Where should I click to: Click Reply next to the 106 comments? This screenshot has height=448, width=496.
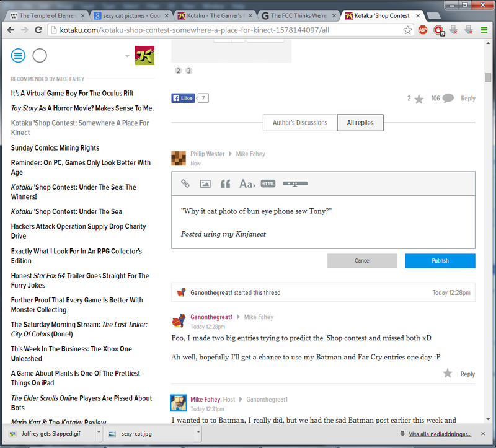click(x=468, y=99)
